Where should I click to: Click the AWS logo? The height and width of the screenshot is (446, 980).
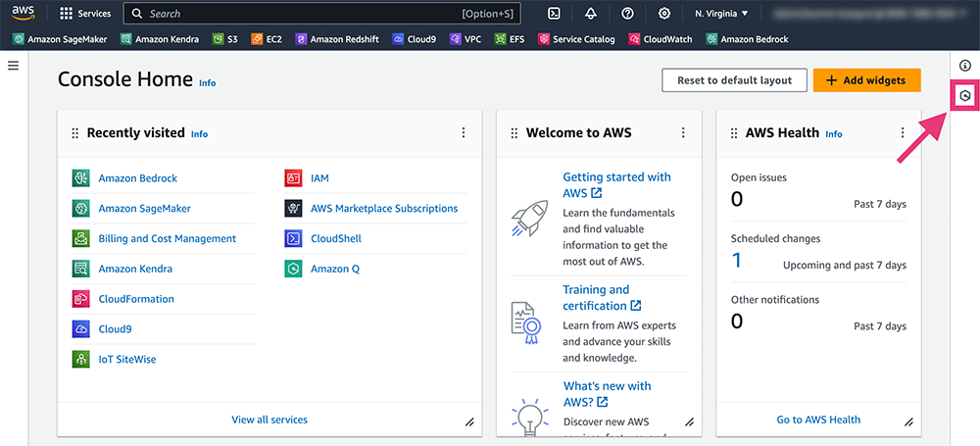pos(24,13)
